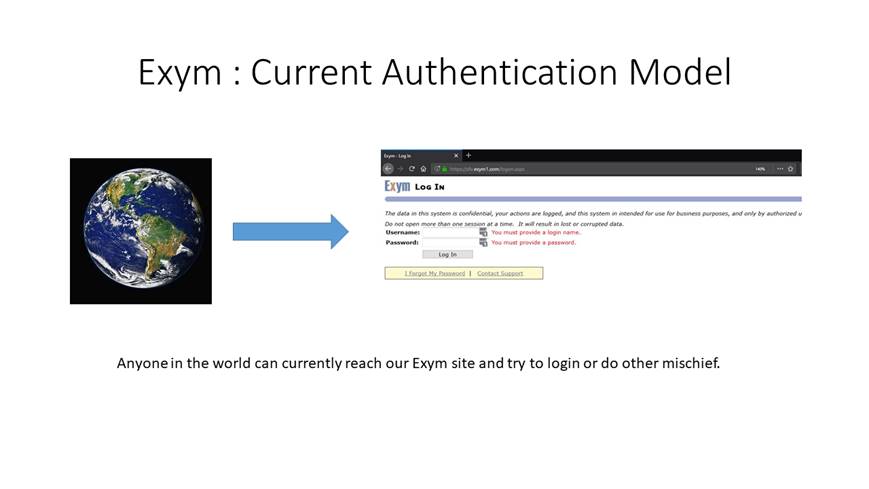Click "You must provide a password." message

[534, 242]
